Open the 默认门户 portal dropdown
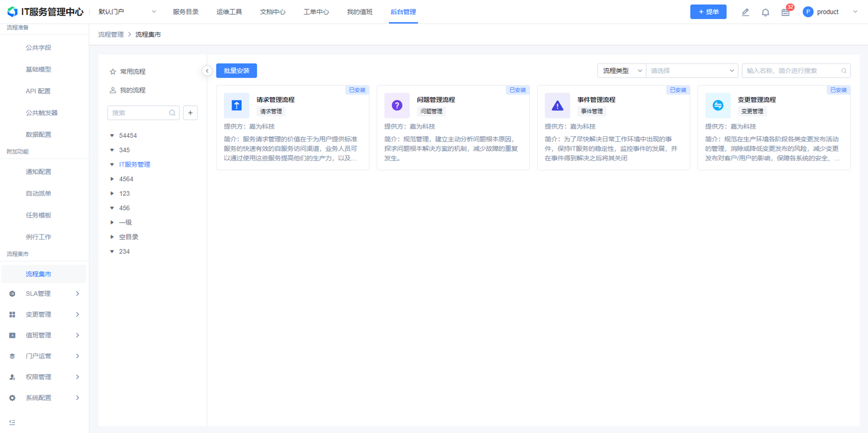Viewport: 868px width, 433px height. (x=127, y=12)
